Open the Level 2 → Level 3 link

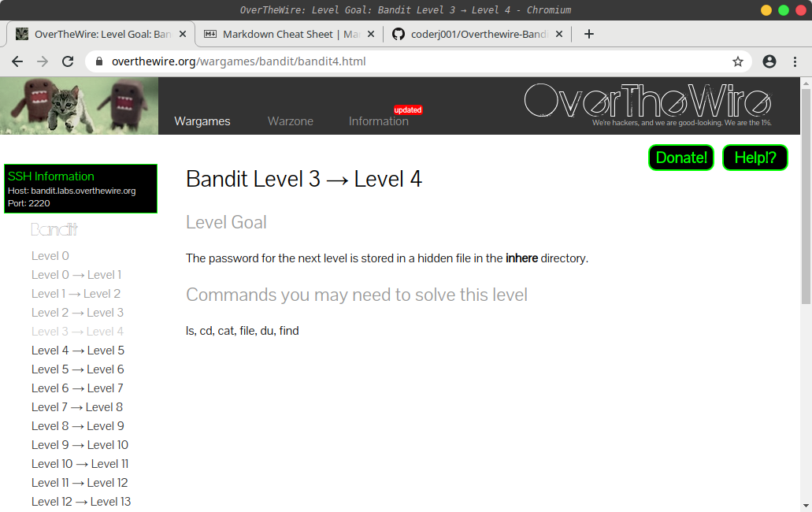click(x=77, y=313)
